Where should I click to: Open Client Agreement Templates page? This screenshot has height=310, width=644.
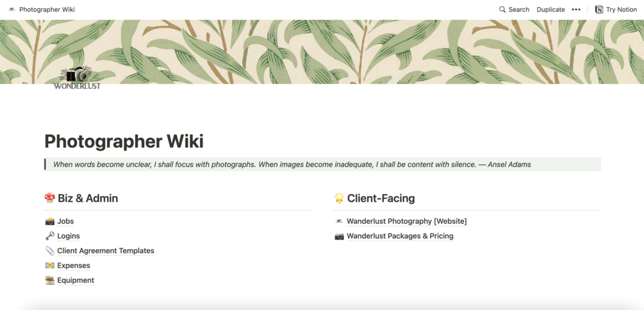pos(106,251)
